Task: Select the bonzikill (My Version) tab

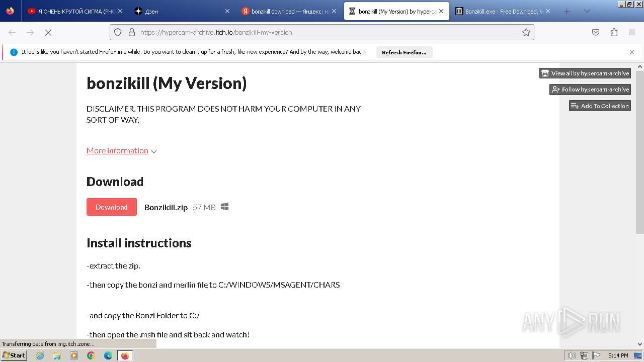Action: tap(397, 11)
